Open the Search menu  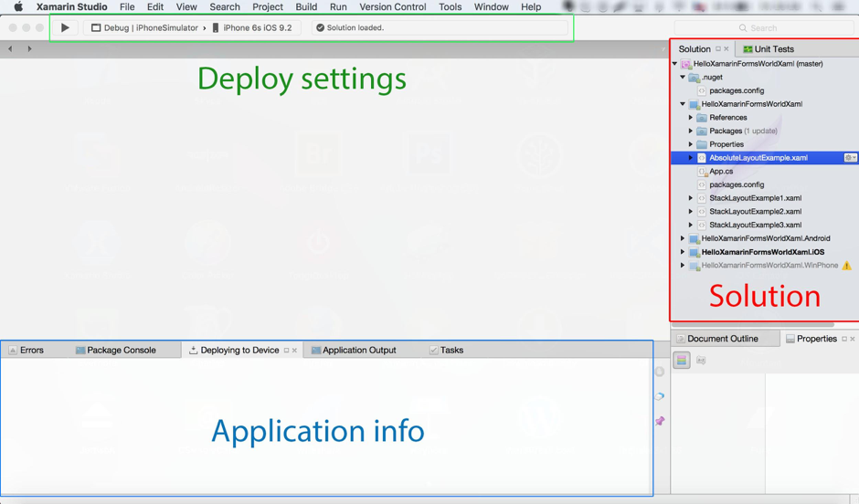point(225,6)
